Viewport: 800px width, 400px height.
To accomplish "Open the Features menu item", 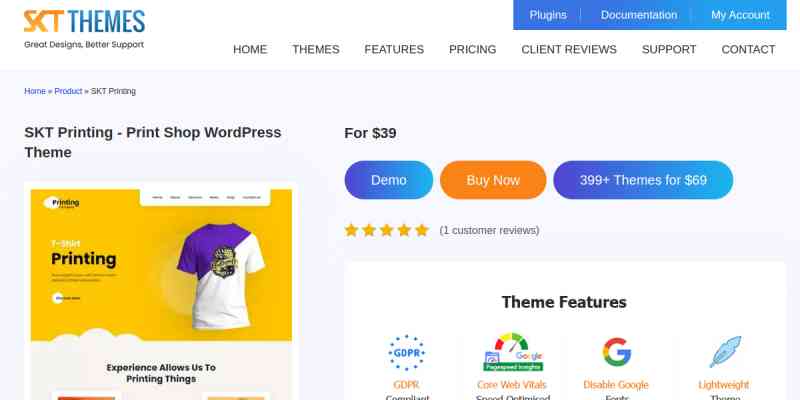I will click(x=394, y=49).
